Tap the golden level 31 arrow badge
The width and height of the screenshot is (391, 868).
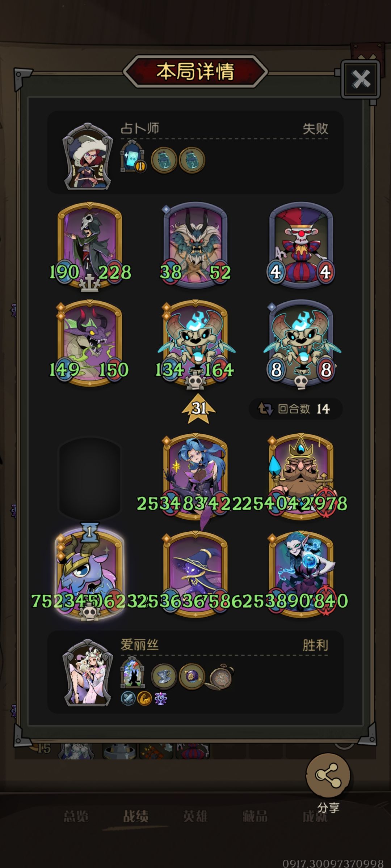198,408
